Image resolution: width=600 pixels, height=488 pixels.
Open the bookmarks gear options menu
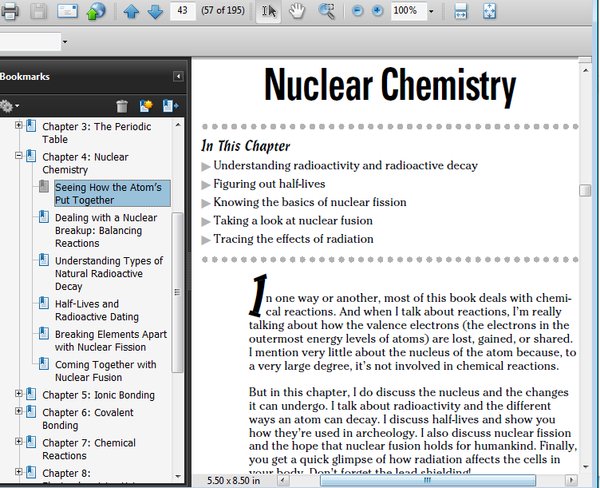point(9,105)
